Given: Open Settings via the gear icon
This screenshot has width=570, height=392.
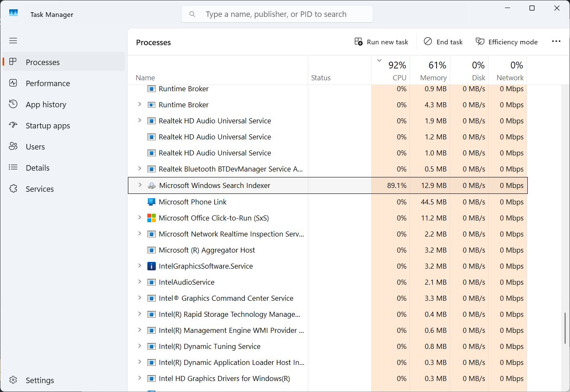Looking at the screenshot, I should [13, 380].
